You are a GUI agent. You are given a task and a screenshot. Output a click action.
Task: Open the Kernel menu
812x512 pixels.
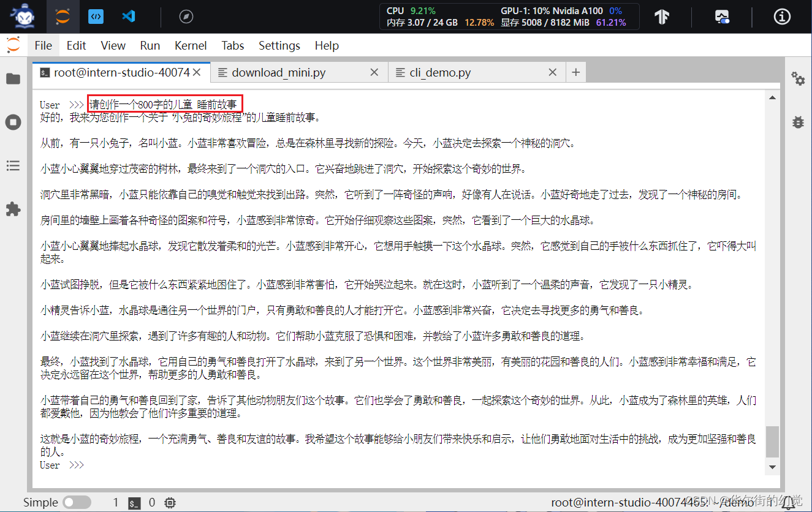pyautogui.click(x=191, y=45)
